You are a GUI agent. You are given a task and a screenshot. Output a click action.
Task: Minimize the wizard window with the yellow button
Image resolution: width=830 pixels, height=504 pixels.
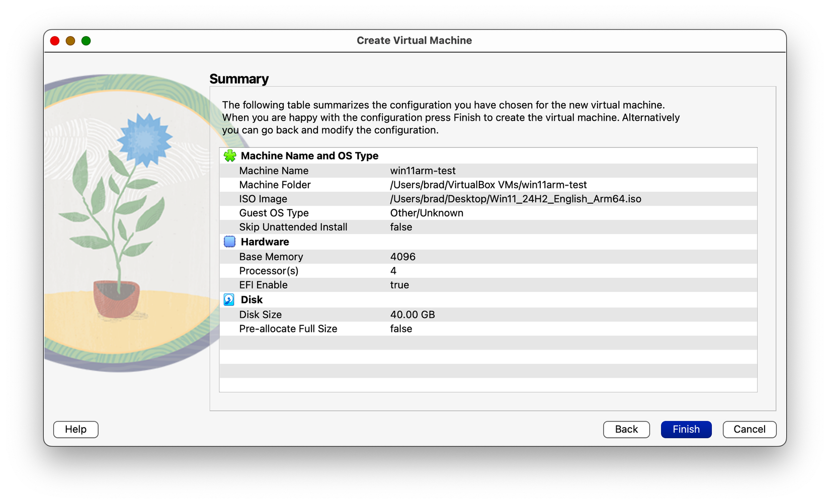[70, 41]
